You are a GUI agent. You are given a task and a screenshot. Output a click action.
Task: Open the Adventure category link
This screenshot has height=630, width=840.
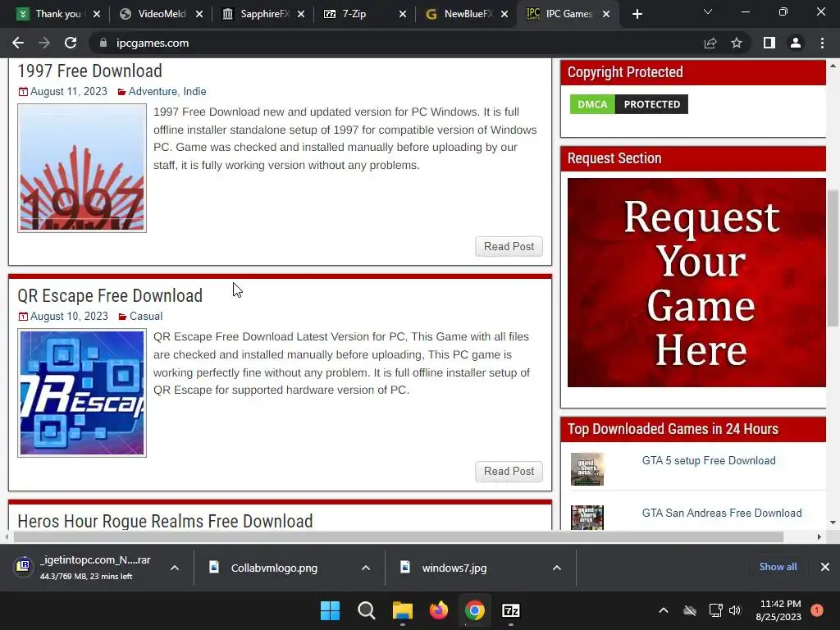tap(153, 92)
